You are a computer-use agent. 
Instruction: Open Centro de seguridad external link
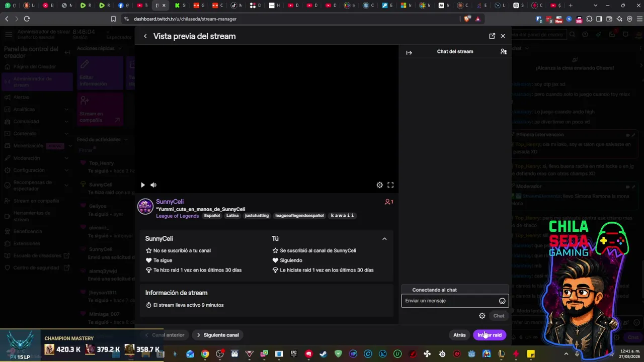click(x=37, y=268)
